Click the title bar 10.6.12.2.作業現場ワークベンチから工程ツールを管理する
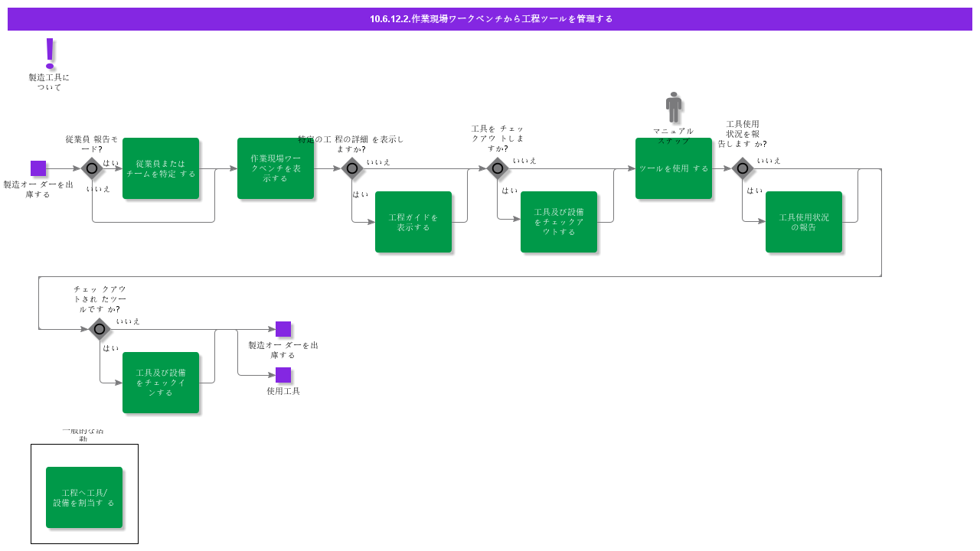Screen dimensions: 980x551 click(490, 19)
